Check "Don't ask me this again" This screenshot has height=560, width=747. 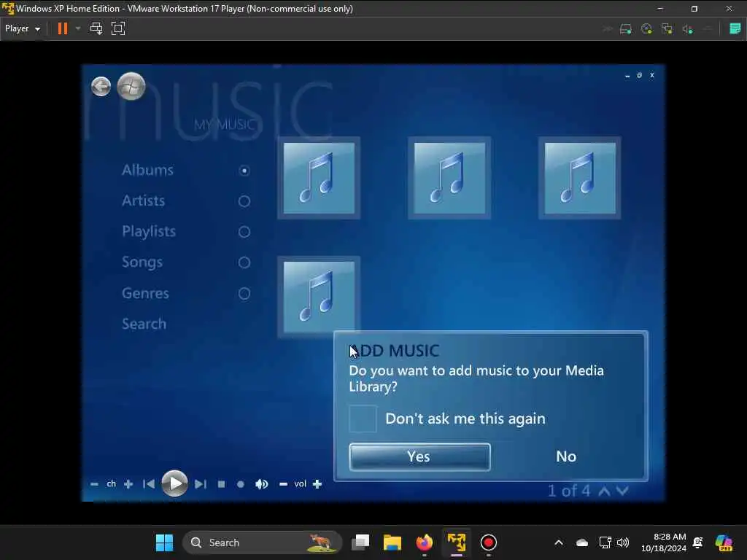[363, 419]
